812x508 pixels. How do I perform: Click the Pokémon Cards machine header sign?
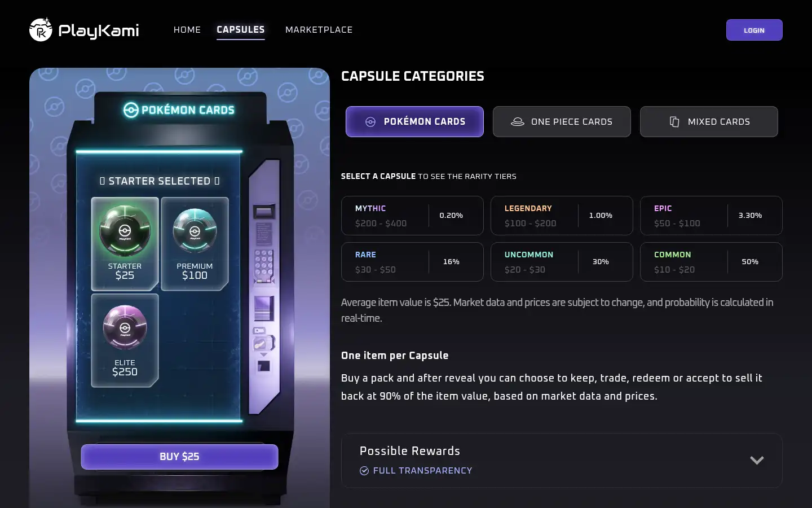coord(179,110)
